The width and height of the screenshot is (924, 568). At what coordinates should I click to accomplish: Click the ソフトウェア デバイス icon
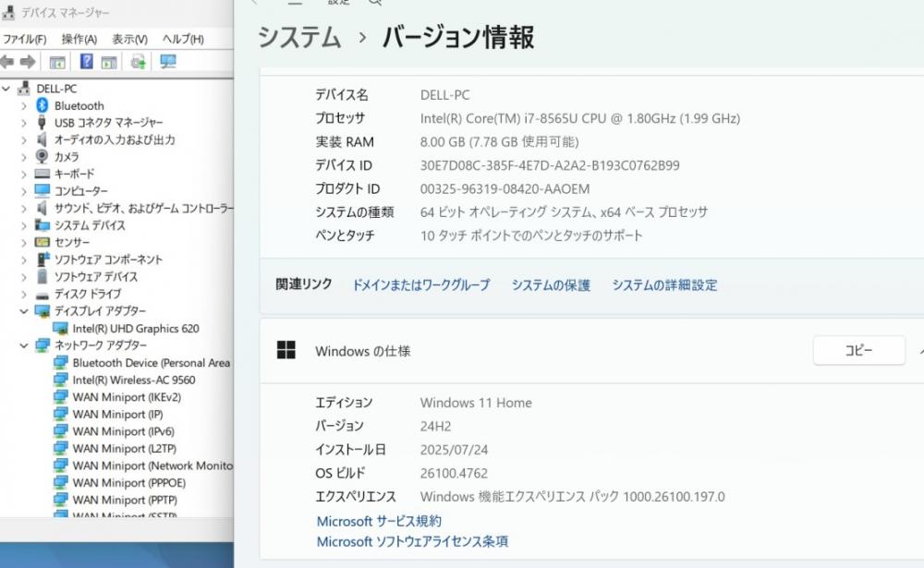click(42, 276)
